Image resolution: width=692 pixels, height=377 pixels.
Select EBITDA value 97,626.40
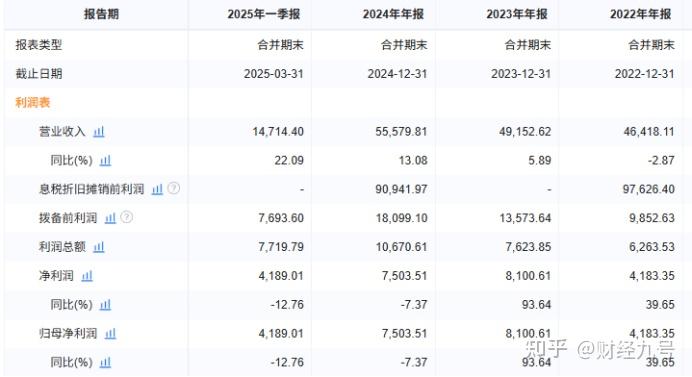[649, 189]
